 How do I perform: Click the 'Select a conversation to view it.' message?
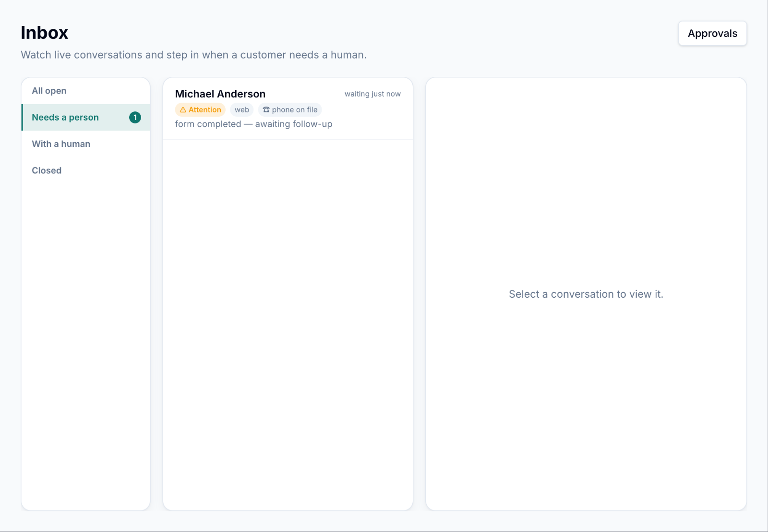(586, 294)
